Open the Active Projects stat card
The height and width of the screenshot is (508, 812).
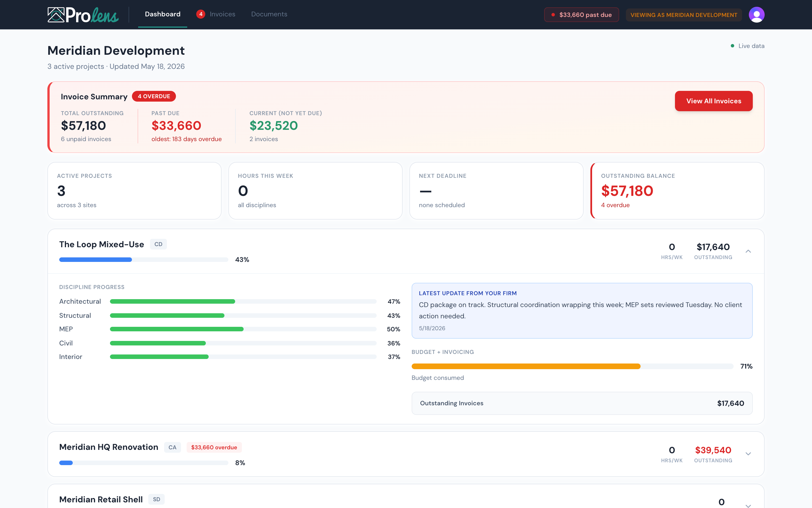click(x=134, y=191)
